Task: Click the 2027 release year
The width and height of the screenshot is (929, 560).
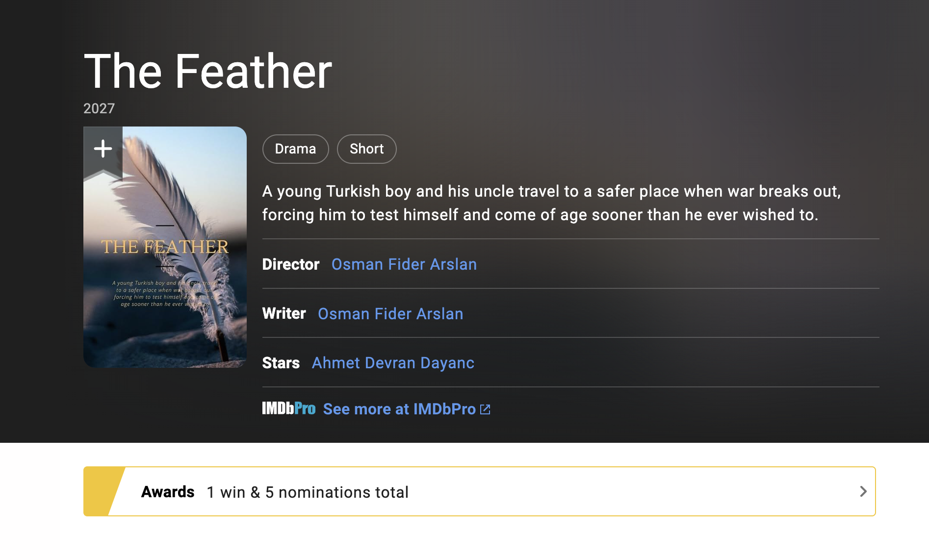Action: 99,108
